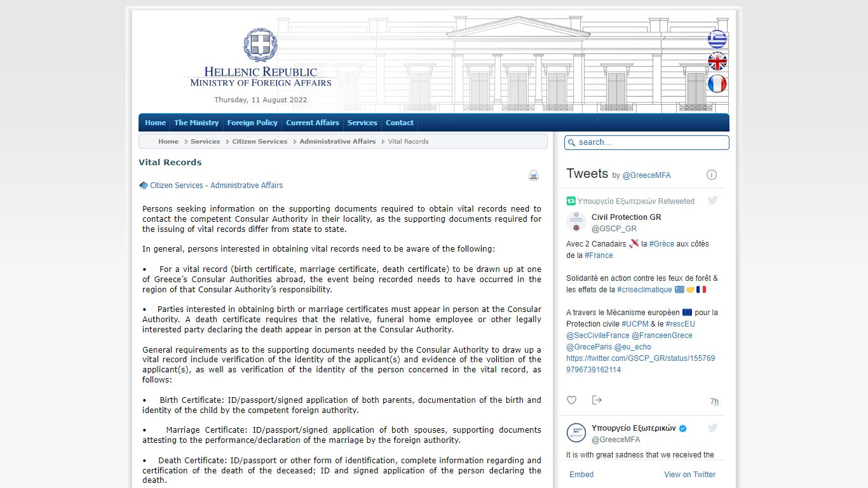Open the Services menu
This screenshot has width=868, height=488.
362,123
